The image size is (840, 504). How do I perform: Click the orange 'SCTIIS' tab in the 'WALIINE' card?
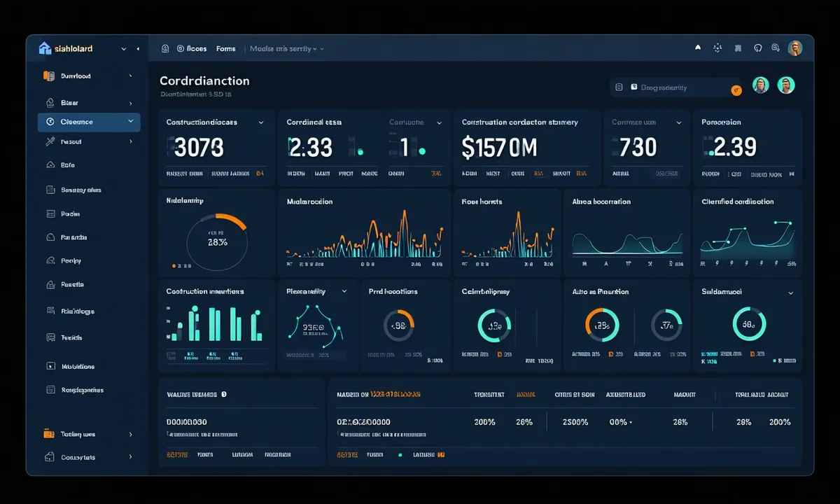tap(177, 454)
